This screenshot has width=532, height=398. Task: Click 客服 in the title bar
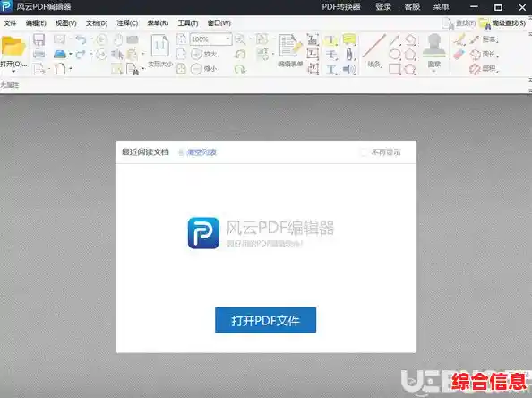(x=412, y=7)
